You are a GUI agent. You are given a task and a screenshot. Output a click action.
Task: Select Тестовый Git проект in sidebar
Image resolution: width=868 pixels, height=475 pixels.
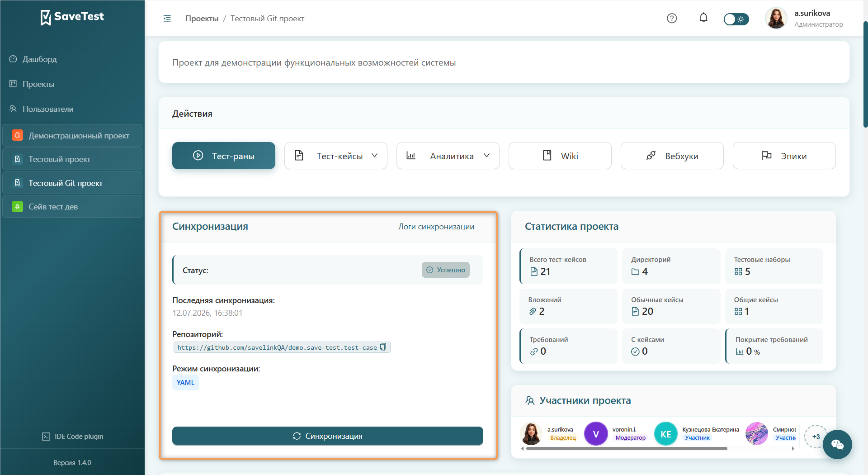(x=72, y=183)
